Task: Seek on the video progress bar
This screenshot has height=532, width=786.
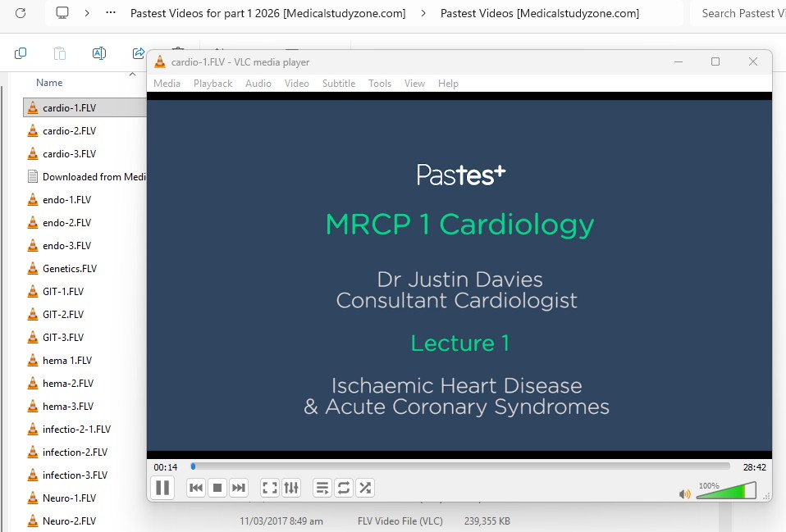Action: [x=460, y=466]
